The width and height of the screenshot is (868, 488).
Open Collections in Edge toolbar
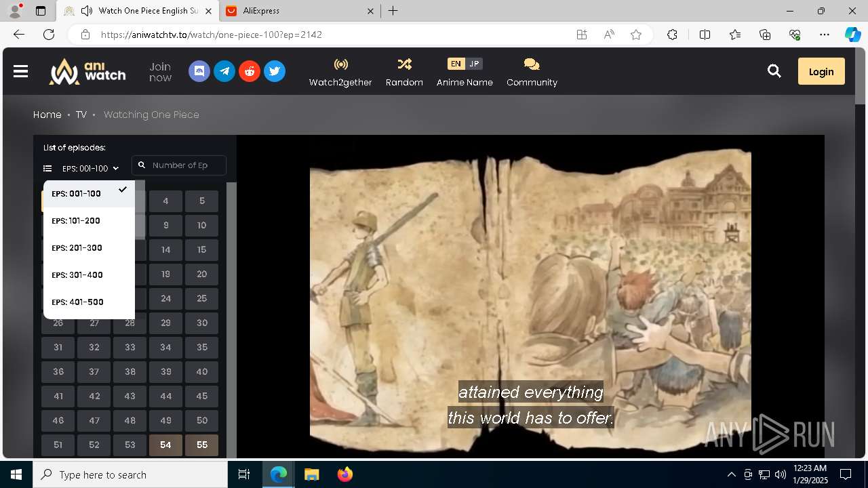point(765,35)
